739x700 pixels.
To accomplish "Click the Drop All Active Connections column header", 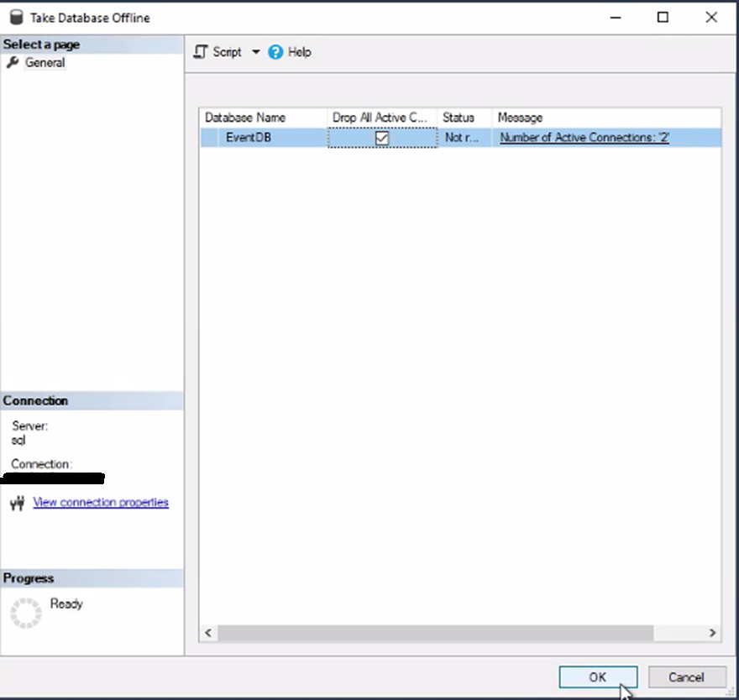I will pos(381,118).
